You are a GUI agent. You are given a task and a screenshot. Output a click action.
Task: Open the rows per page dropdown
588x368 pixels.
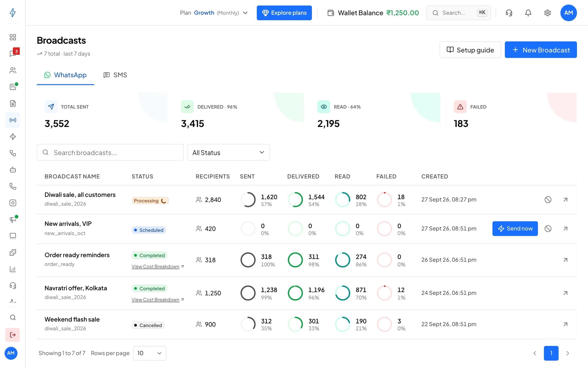coord(150,353)
